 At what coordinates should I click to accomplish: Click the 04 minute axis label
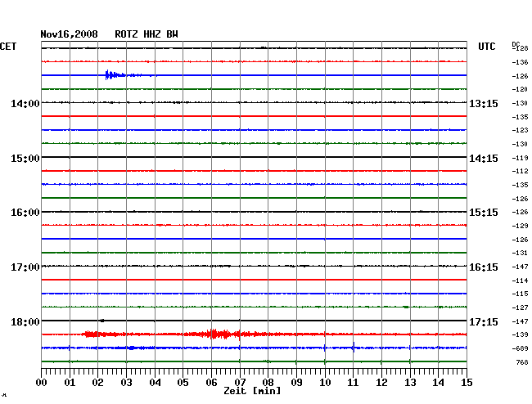[155, 383]
